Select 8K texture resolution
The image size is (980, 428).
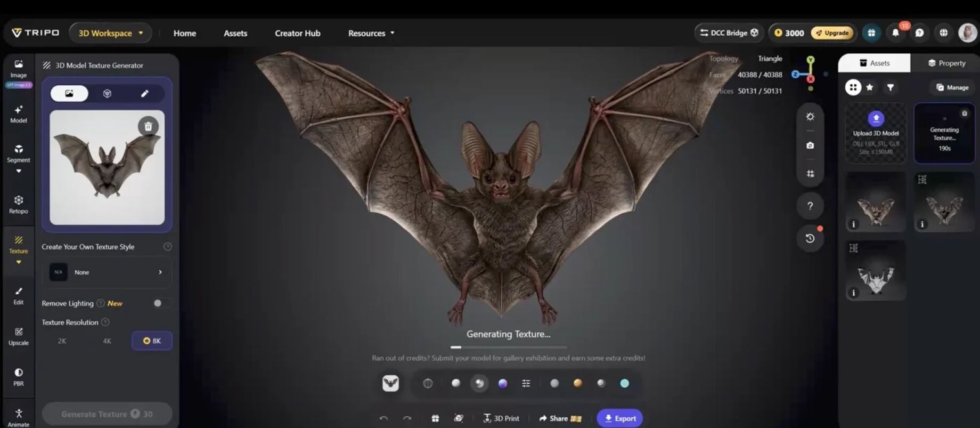point(152,341)
